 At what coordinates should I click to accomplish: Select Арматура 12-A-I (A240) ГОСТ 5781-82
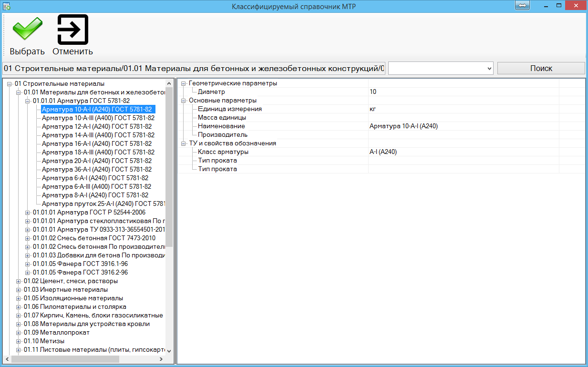point(97,126)
